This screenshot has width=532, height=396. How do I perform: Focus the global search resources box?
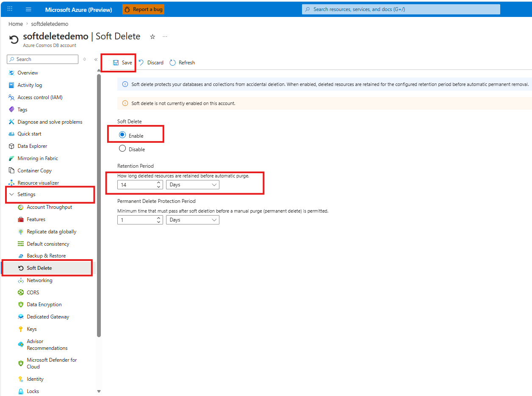point(401,9)
